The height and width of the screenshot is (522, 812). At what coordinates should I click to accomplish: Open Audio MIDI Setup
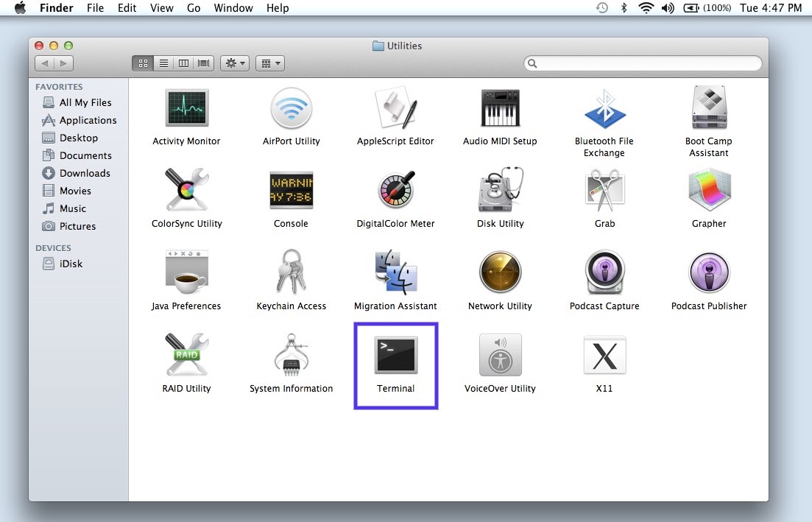[500, 107]
